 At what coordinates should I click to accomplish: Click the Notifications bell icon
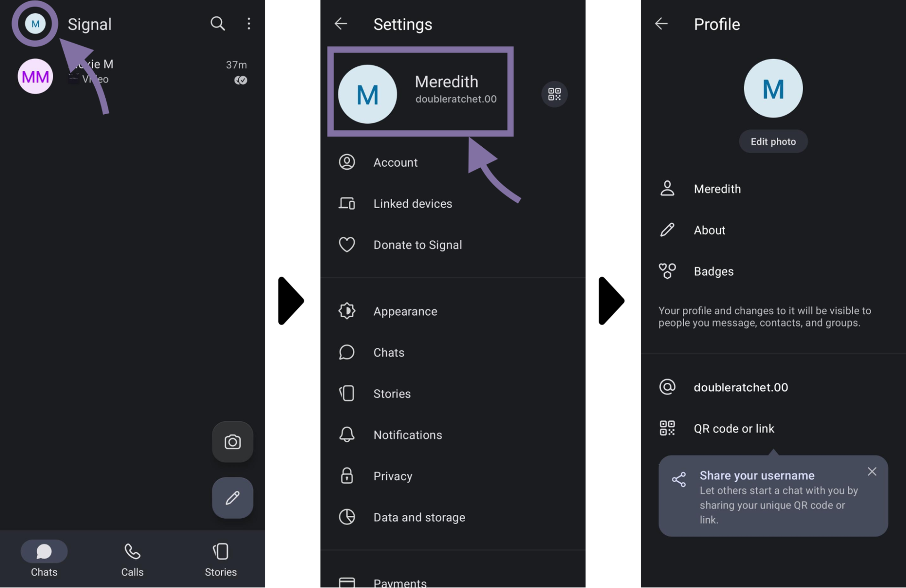click(347, 435)
